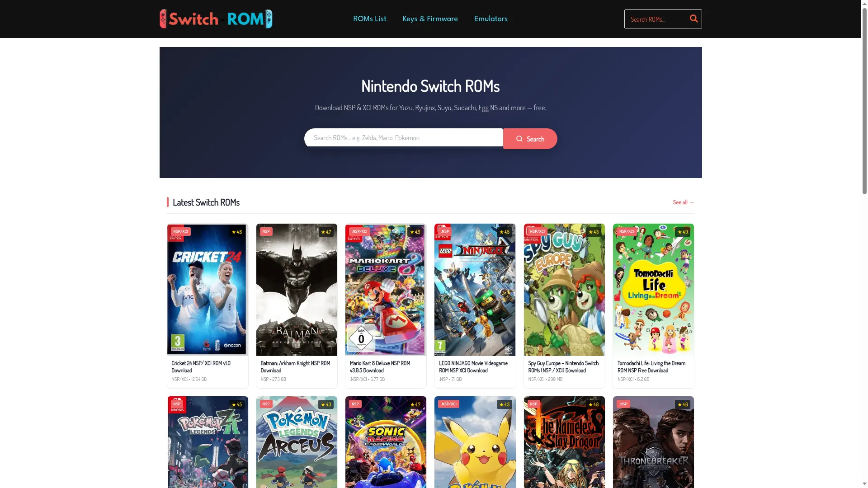Image resolution: width=868 pixels, height=488 pixels.
Task: Click Batman: Arkham Knight NSP ROM title
Action: [x=295, y=366]
